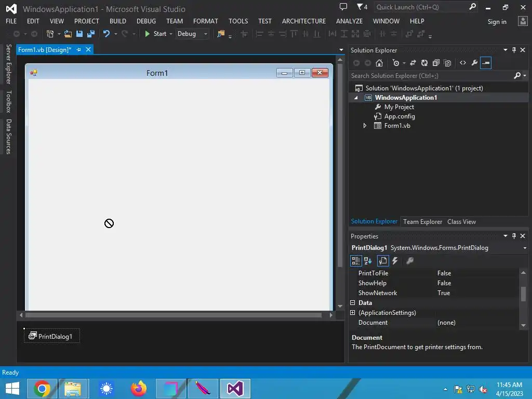
Task: Open Firefox from the taskbar
Action: tap(138, 389)
